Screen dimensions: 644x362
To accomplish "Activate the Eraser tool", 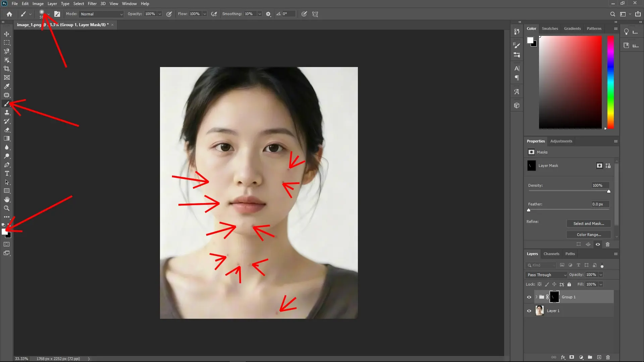I will point(7,130).
